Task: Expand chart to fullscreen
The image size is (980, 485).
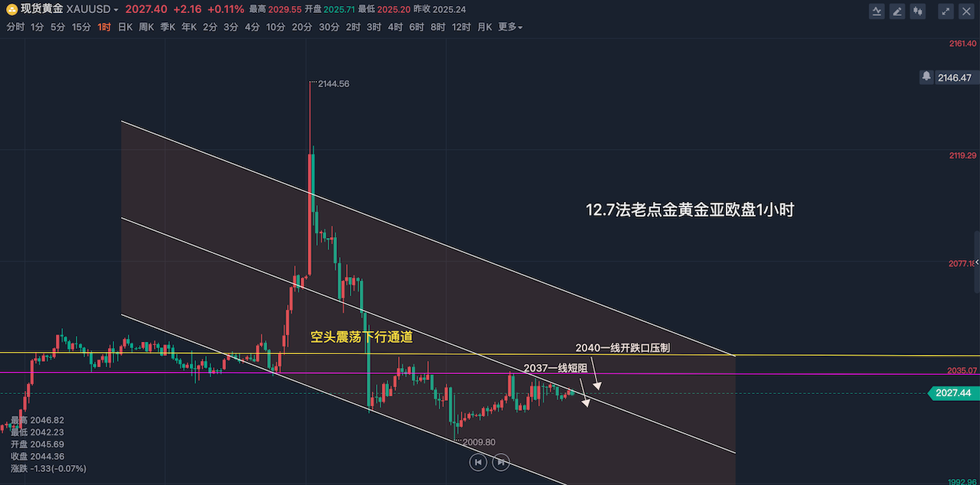Action: pyautogui.click(x=946, y=11)
